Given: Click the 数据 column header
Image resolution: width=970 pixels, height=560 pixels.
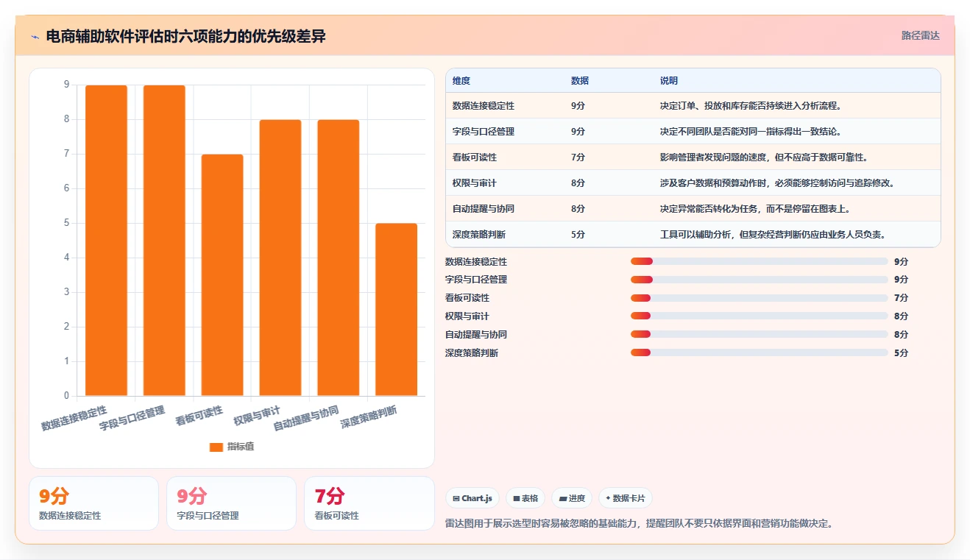Looking at the screenshot, I should [580, 81].
